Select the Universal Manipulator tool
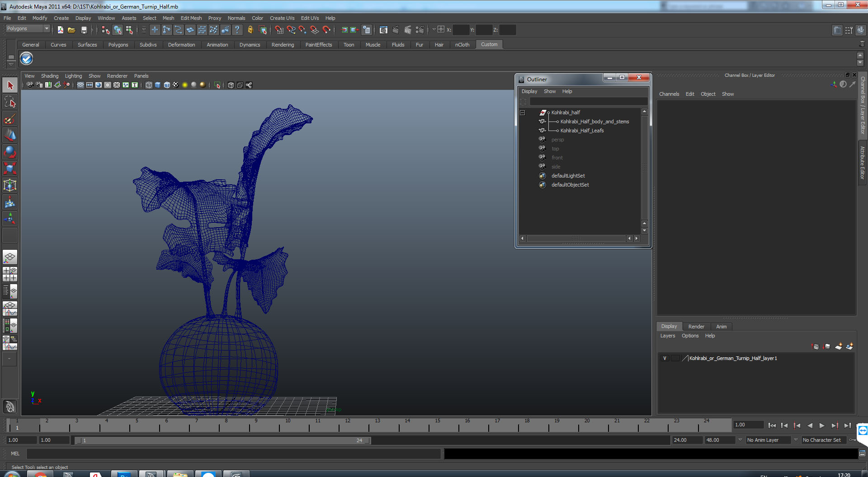Screen dimensions: 868x477 pyautogui.click(x=10, y=185)
